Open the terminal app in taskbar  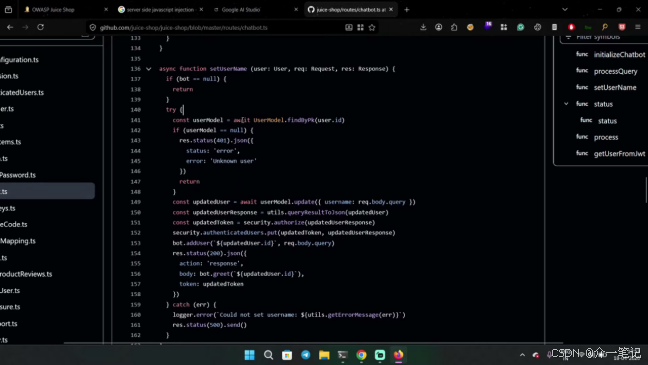[x=343, y=355]
